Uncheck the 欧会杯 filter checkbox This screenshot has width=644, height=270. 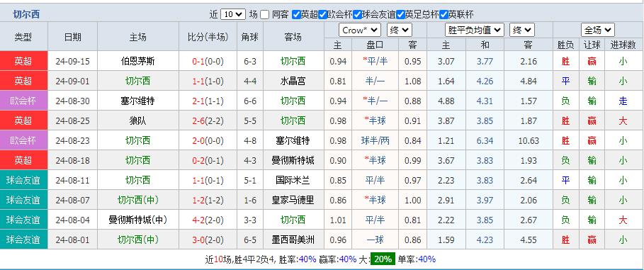coord(323,15)
